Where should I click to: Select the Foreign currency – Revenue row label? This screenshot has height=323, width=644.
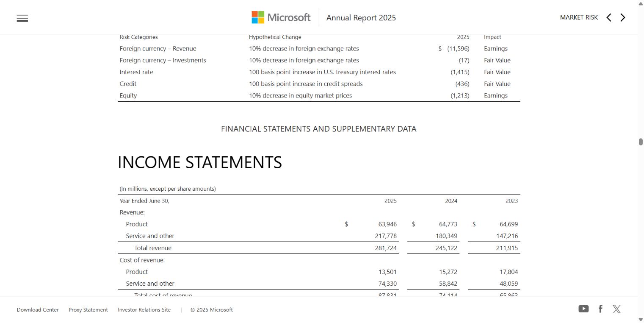pyautogui.click(x=158, y=49)
